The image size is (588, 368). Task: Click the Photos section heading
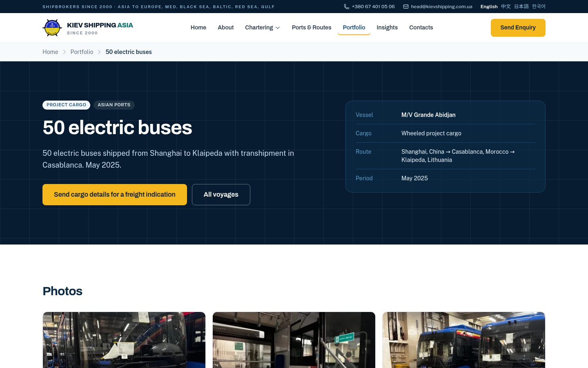click(x=62, y=291)
